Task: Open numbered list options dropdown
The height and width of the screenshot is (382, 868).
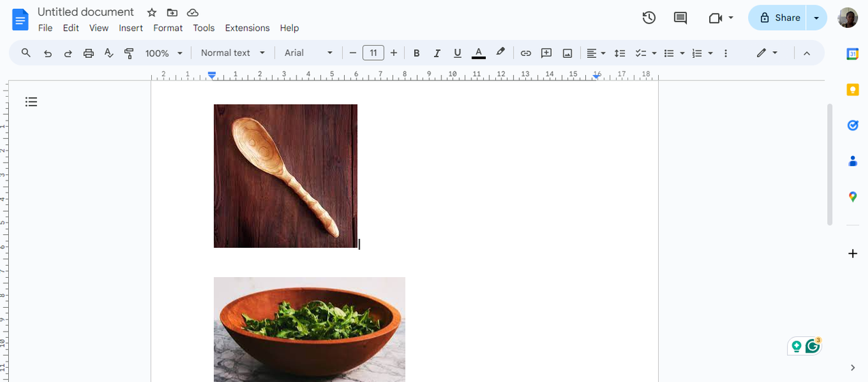Action: [x=702, y=53]
